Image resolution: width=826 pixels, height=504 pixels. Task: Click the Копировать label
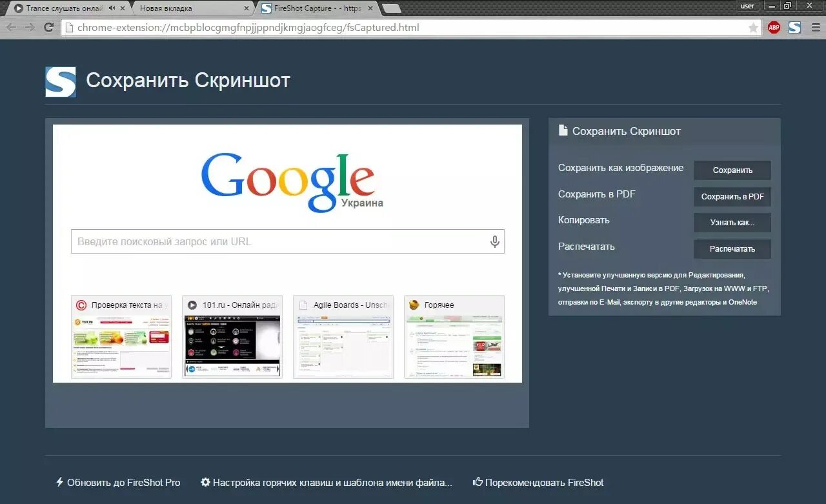[x=584, y=220]
